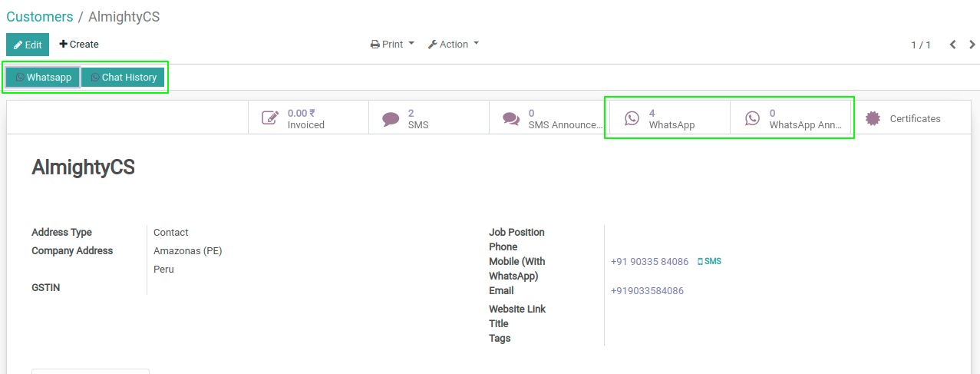The height and width of the screenshot is (374, 980).
Task: Click the SMS phone icon beside mobile number
Action: click(700, 262)
